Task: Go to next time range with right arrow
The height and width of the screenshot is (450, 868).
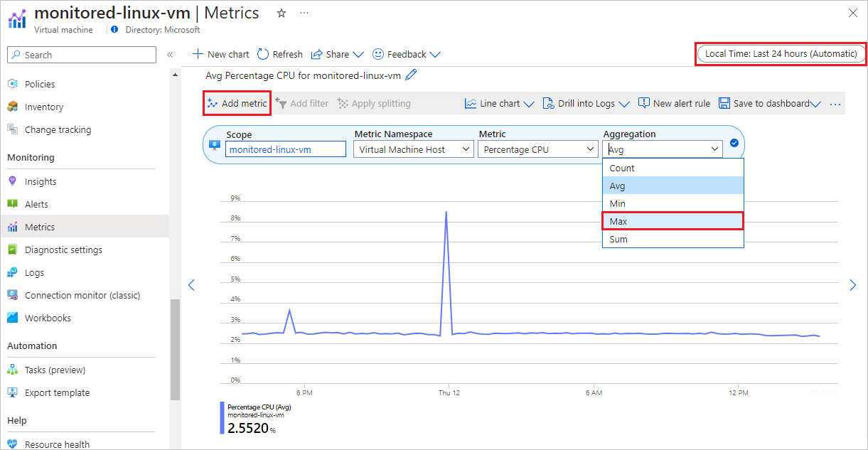Action: [x=853, y=285]
